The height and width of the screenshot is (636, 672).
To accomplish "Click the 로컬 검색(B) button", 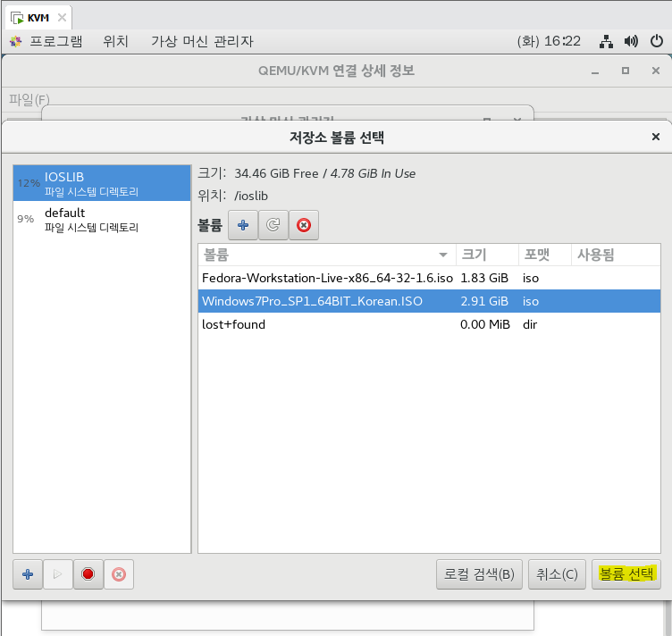I will point(479,573).
